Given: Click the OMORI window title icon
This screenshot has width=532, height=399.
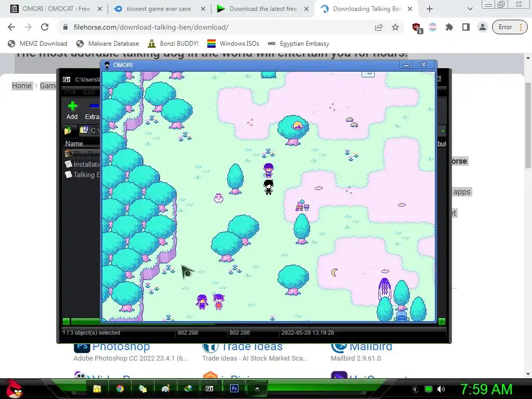Looking at the screenshot, I should click(107, 65).
